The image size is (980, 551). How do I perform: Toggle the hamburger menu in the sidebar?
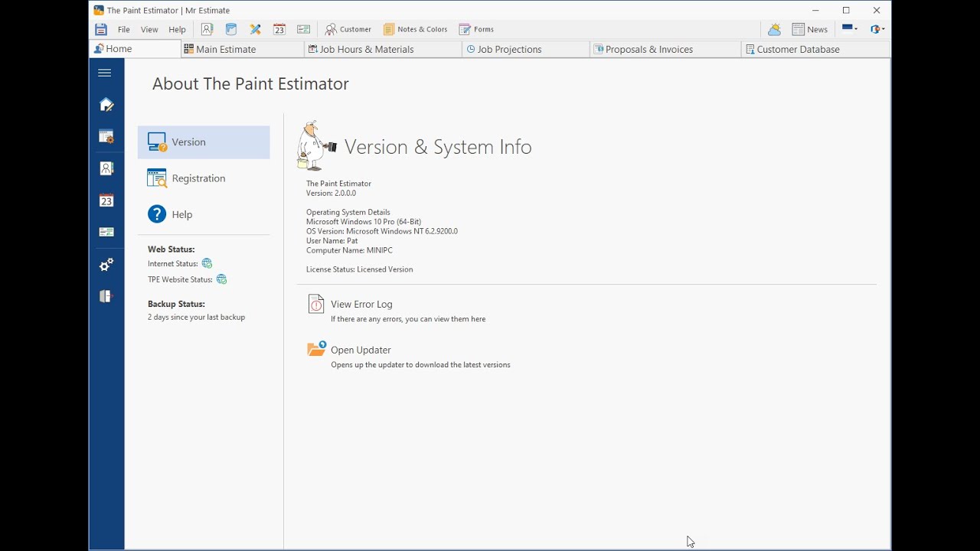coord(105,73)
